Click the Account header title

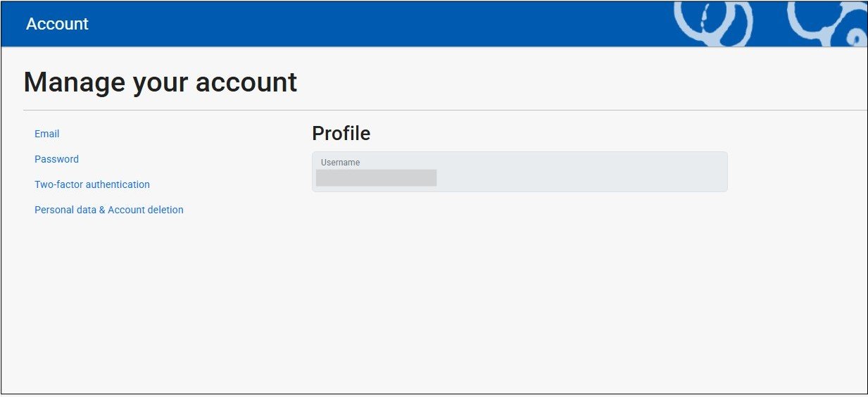pos(57,24)
